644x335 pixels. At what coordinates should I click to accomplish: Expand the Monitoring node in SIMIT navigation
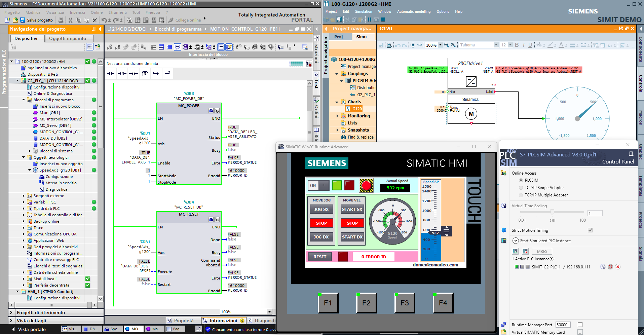click(x=337, y=116)
